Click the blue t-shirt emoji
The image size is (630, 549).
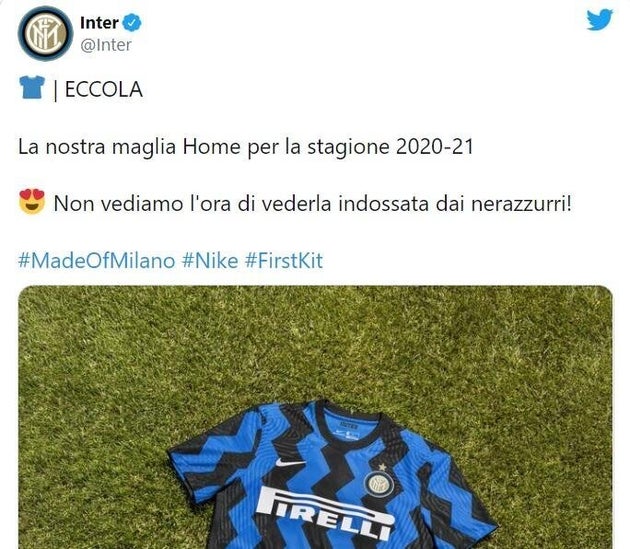[x=32, y=88]
